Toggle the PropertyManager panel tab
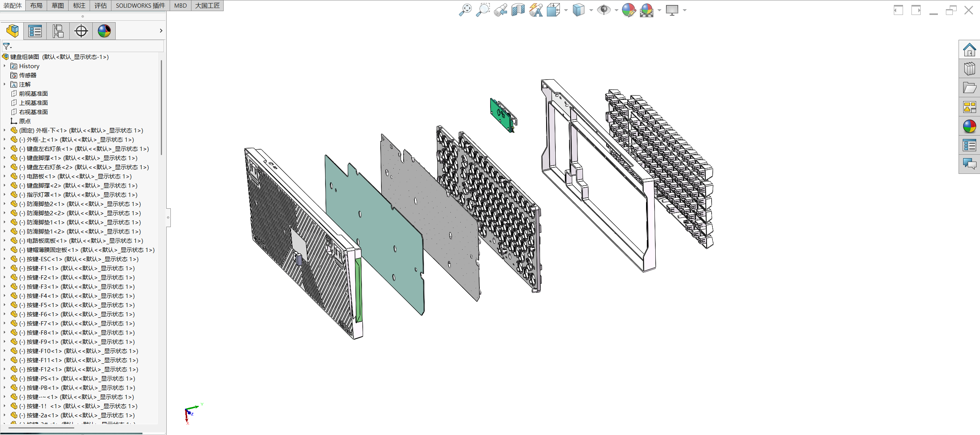This screenshot has width=980, height=435. pyautogui.click(x=35, y=31)
